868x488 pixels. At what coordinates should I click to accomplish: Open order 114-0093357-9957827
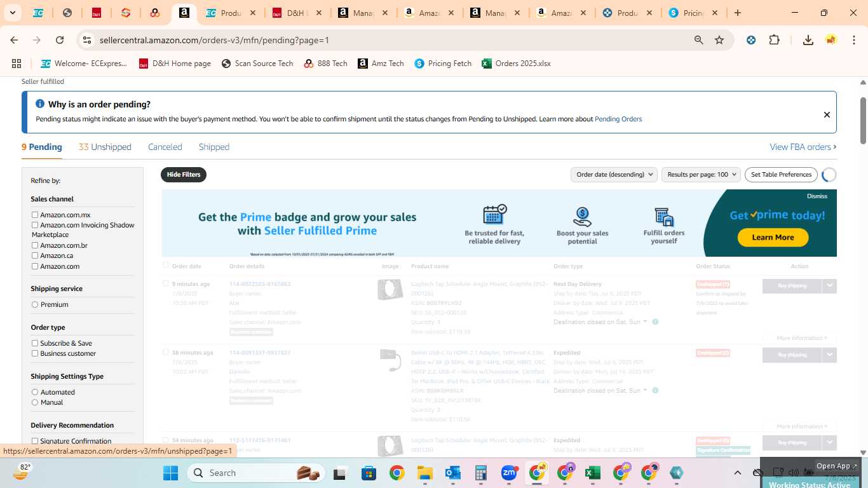coord(260,353)
